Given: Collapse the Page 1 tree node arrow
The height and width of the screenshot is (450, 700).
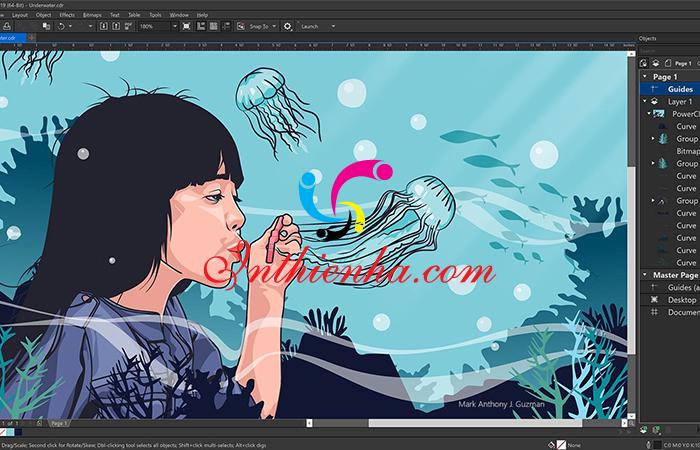Looking at the screenshot, I should coord(645,77).
